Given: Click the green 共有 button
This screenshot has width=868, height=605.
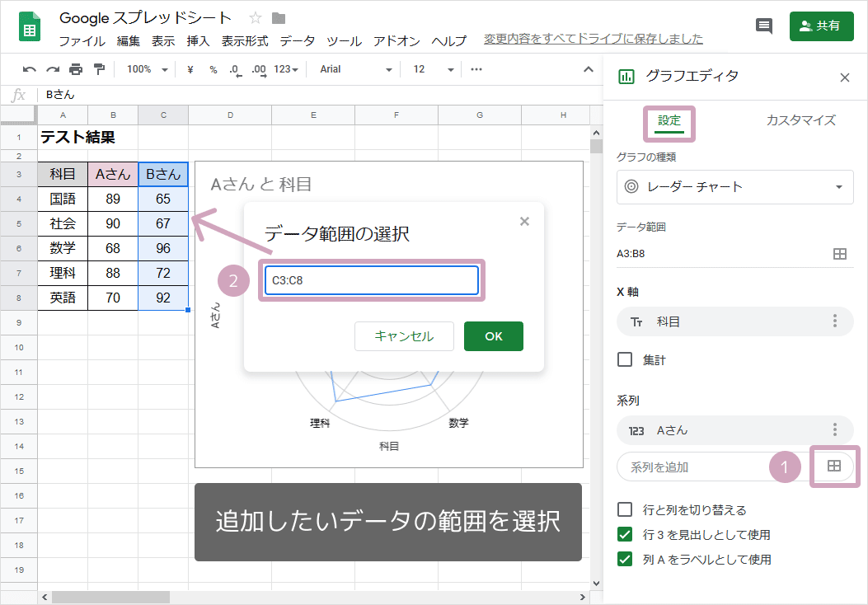Looking at the screenshot, I should (x=821, y=26).
